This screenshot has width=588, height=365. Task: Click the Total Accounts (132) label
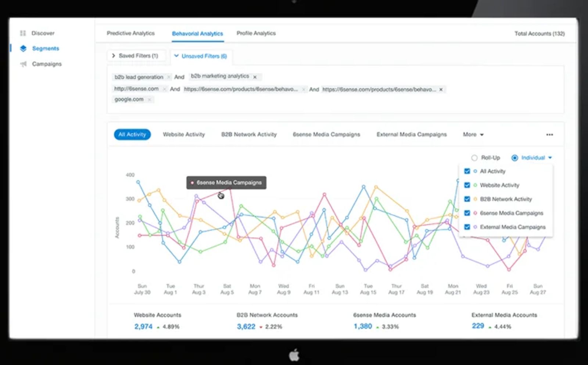point(539,33)
